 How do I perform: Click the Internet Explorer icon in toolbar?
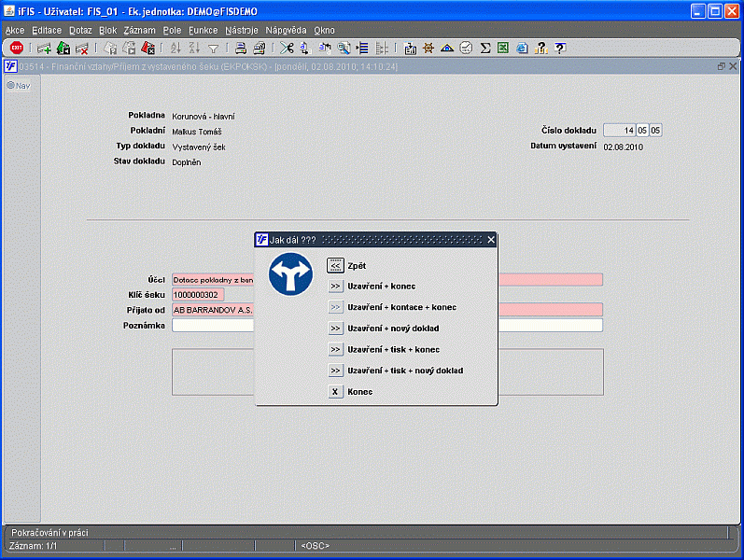point(522,48)
